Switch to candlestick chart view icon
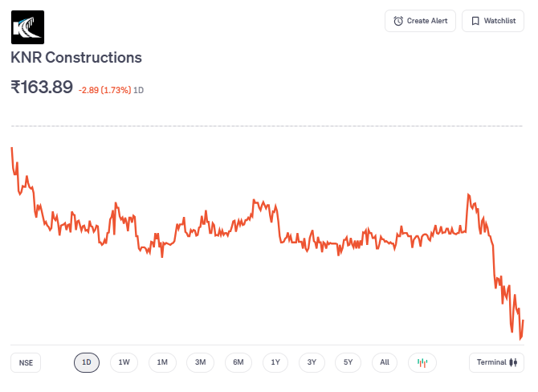Screen dimensions: 538x392 click(422, 362)
